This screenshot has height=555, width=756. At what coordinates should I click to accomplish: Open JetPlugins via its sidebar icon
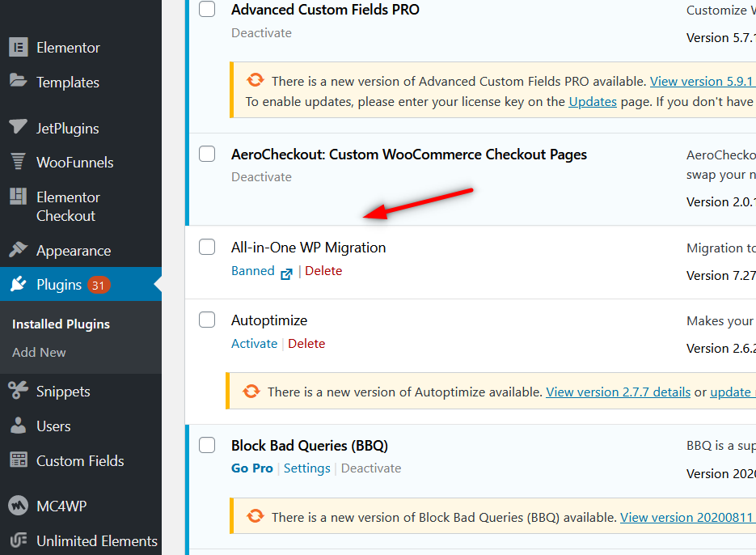(x=19, y=128)
